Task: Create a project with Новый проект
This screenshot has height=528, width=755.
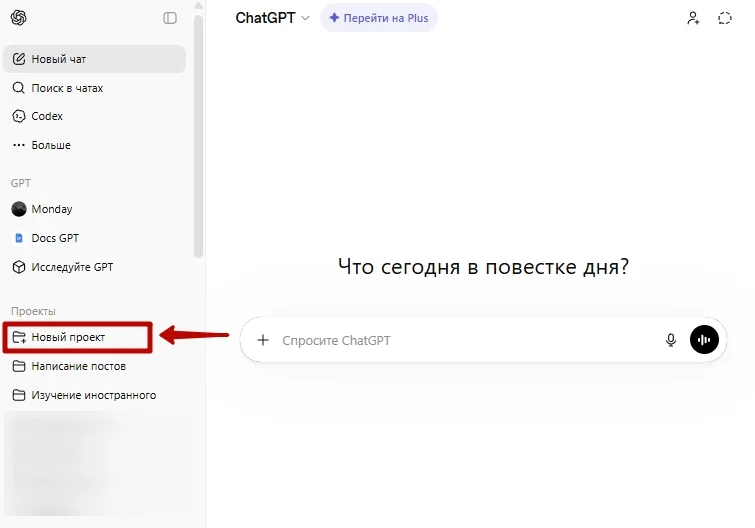Action: [78, 337]
